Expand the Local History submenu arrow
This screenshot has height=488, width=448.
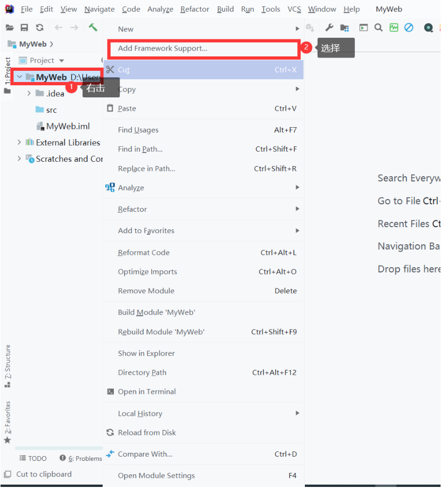(297, 413)
